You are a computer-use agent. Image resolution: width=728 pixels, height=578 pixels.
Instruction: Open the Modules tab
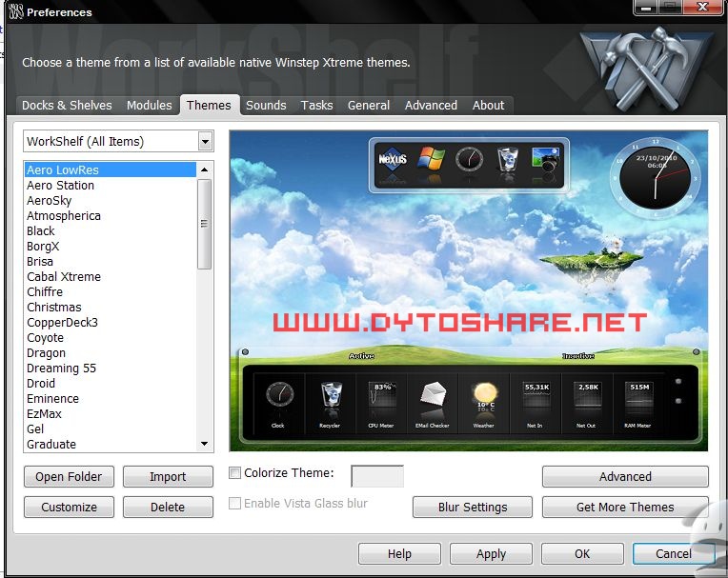coord(149,106)
